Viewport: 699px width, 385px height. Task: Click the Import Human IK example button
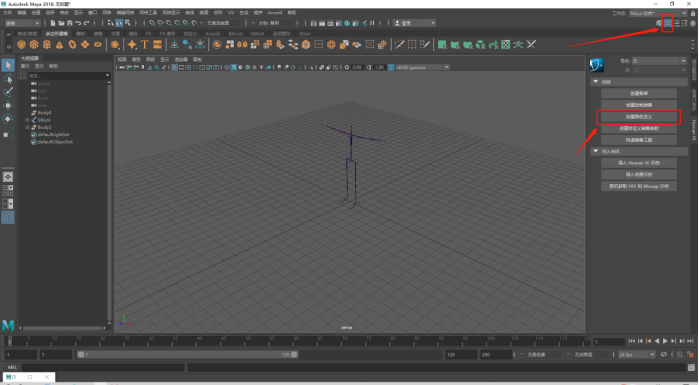tap(639, 163)
